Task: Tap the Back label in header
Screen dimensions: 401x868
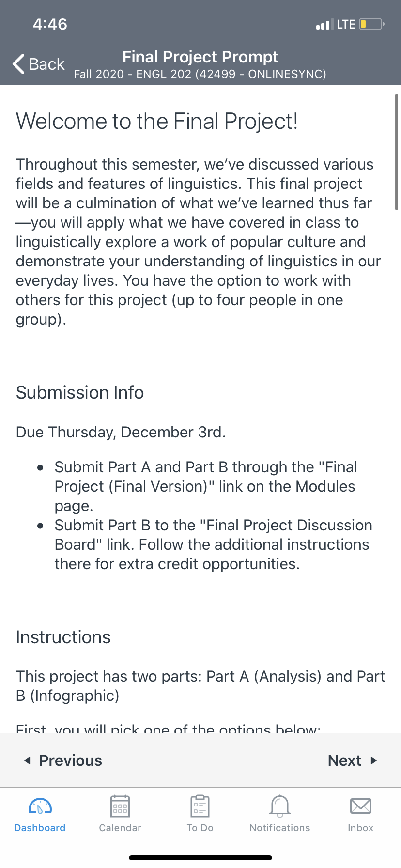Action: 46,64
